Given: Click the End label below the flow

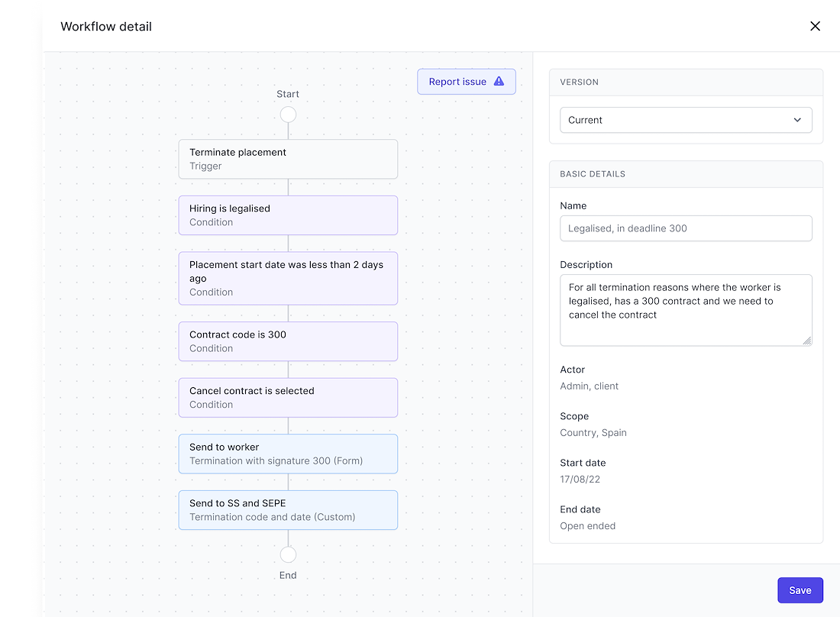Looking at the screenshot, I should point(288,575).
